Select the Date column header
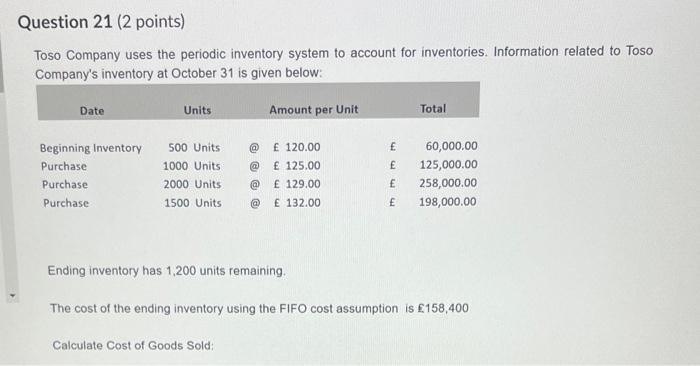The height and width of the screenshot is (366, 700). click(x=92, y=111)
